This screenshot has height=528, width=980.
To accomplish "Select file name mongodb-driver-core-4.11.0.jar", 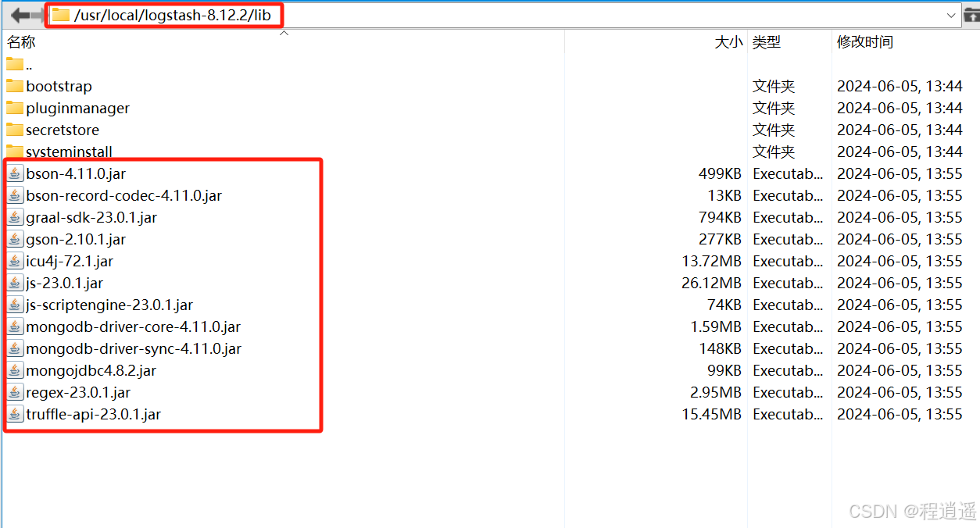I will coord(133,326).
